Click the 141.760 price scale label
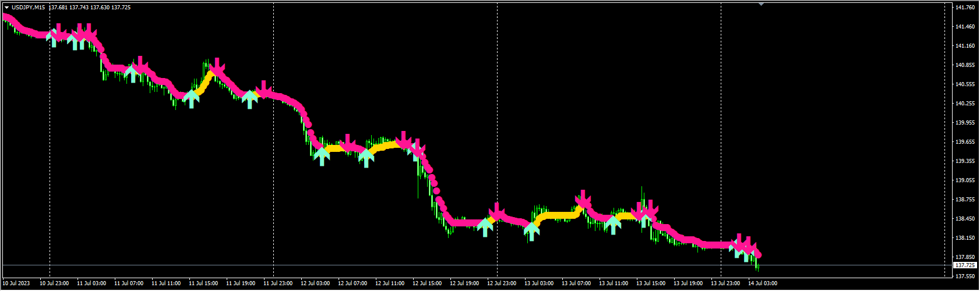 (965, 8)
